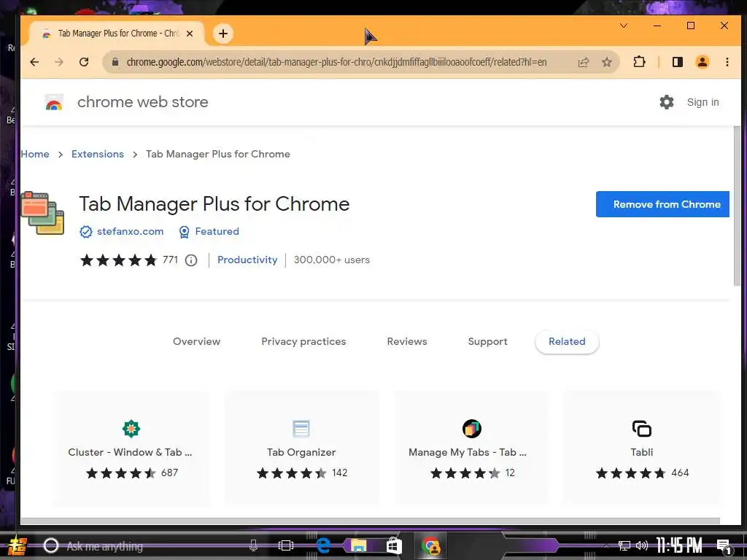Go to Home breadcrumb
Screen dimensions: 747x560
coord(35,154)
